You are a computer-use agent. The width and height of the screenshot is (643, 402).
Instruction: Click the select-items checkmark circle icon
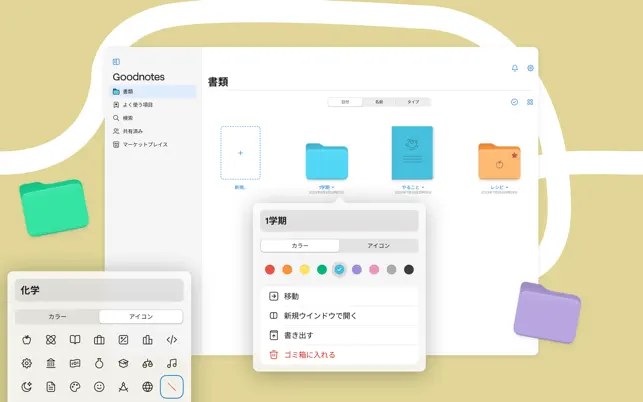[514, 102]
